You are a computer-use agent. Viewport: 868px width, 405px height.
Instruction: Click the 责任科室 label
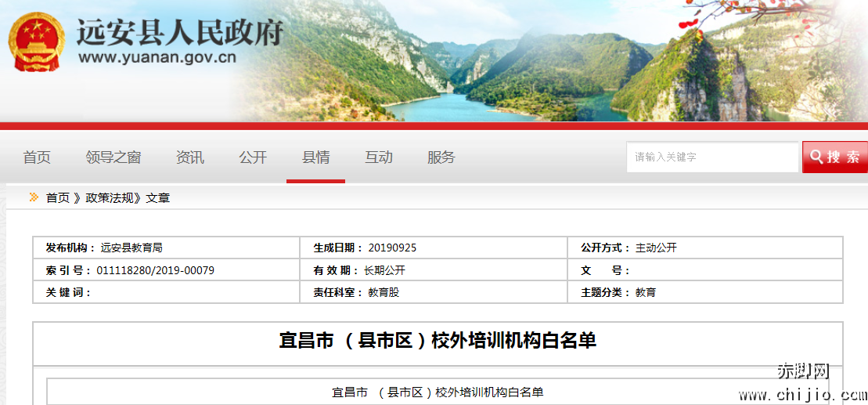pos(338,292)
